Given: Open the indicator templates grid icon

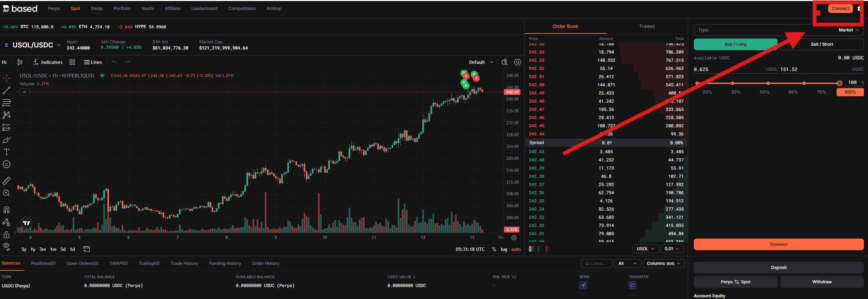Looking at the screenshot, I should click(x=72, y=62).
